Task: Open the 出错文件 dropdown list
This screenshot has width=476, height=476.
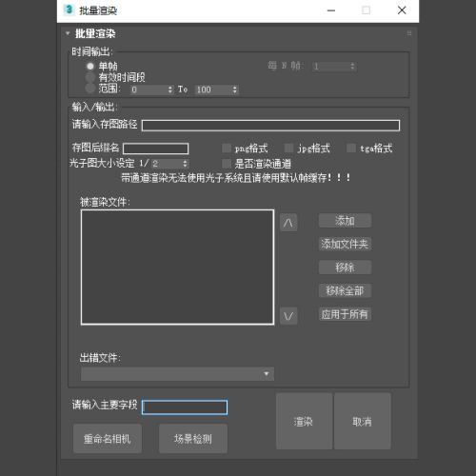Action: pos(177,374)
